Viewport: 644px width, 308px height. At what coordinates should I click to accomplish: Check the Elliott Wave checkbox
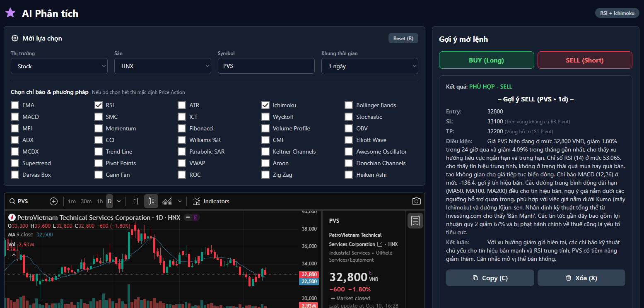point(349,140)
